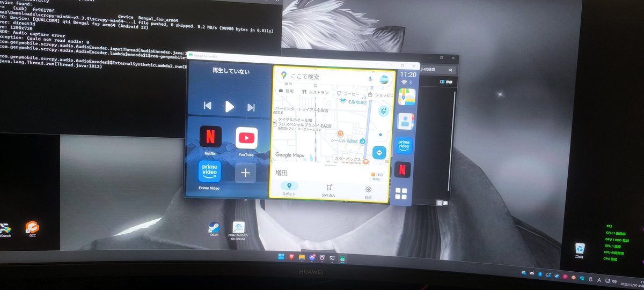Tap the 14°C weather indicator
644x290 pixels.
click(377, 175)
